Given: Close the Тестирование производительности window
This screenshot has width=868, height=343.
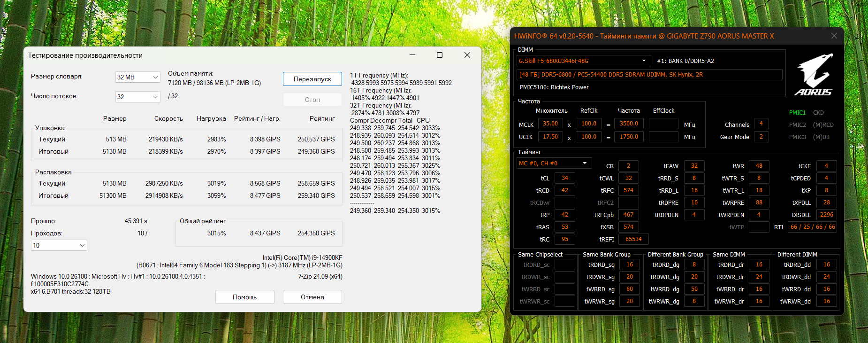Looking at the screenshot, I should 467,55.
